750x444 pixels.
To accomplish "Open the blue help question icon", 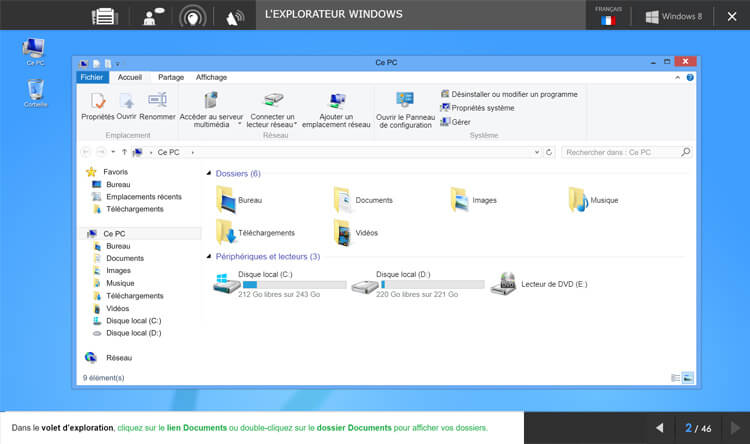I will point(690,78).
